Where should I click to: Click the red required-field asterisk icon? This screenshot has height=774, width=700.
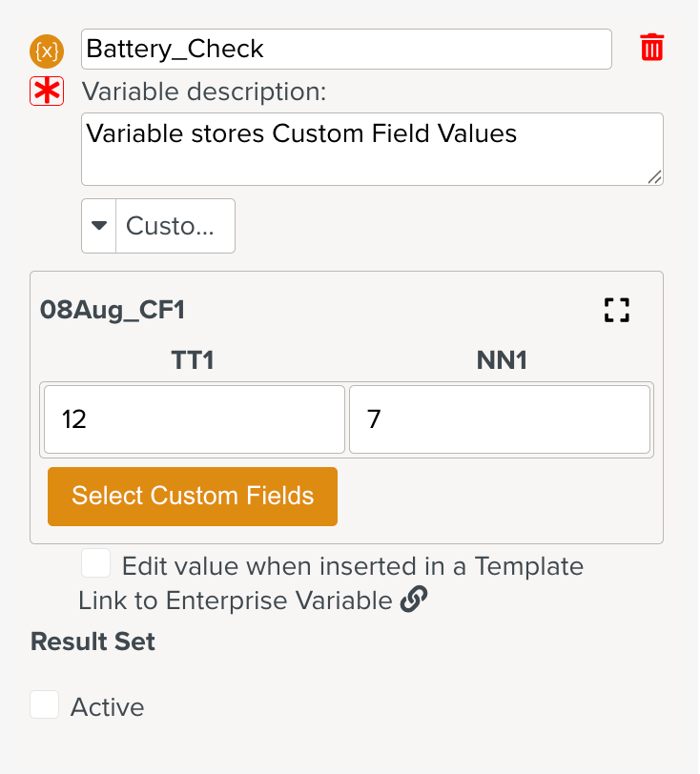[x=46, y=92]
